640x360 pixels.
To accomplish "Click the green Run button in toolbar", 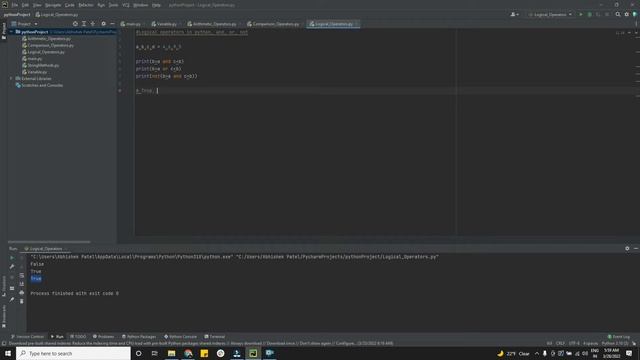I will pyautogui.click(x=581, y=15).
